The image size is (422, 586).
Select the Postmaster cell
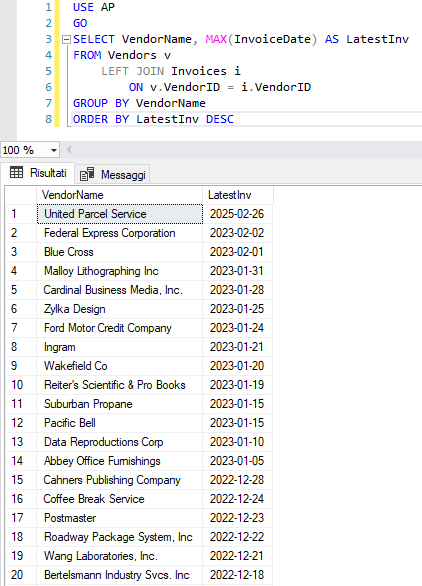point(120,518)
